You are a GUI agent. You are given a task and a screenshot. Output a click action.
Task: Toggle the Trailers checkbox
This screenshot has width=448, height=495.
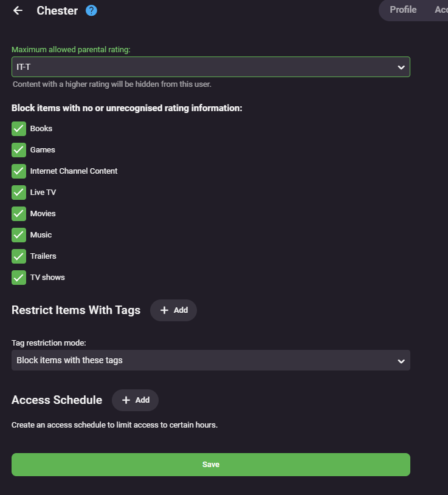[19, 256]
